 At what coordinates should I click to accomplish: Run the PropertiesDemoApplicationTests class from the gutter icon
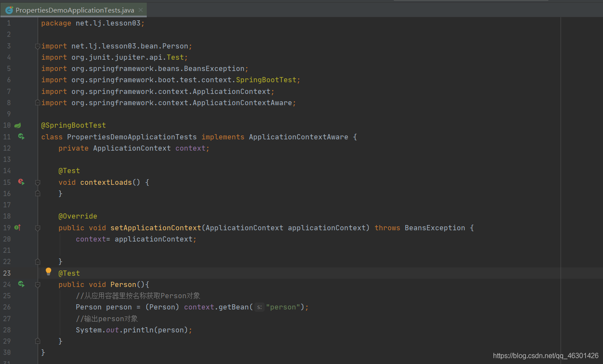[21, 137]
